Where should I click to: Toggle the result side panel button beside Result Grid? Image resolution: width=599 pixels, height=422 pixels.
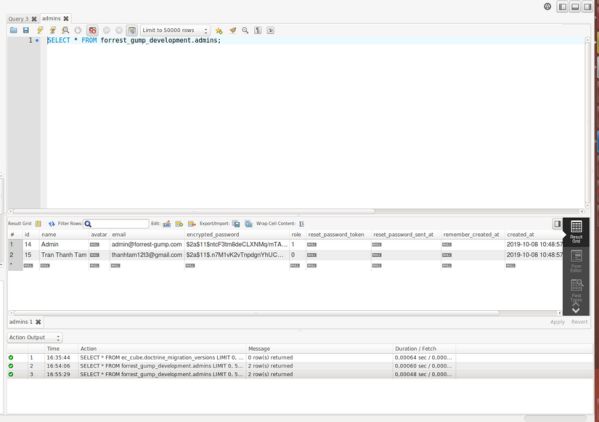pos(557,224)
